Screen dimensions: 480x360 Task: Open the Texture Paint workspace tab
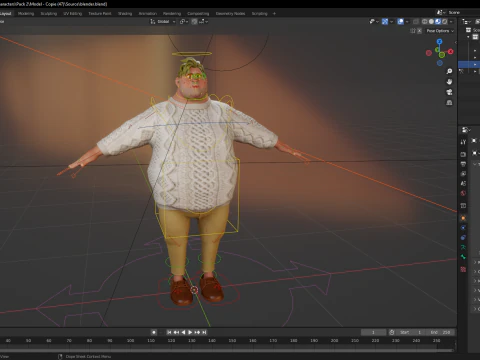pyautogui.click(x=100, y=14)
